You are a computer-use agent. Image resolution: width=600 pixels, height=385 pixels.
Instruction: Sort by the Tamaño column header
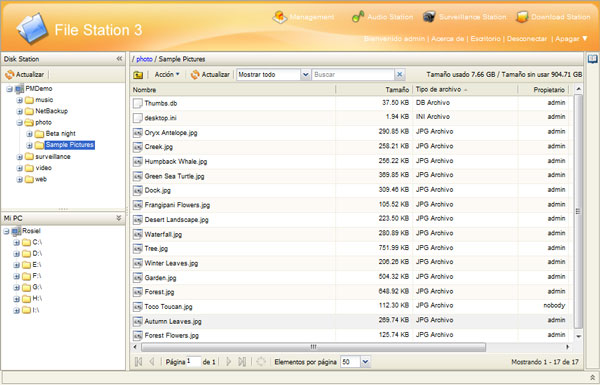click(x=374, y=90)
